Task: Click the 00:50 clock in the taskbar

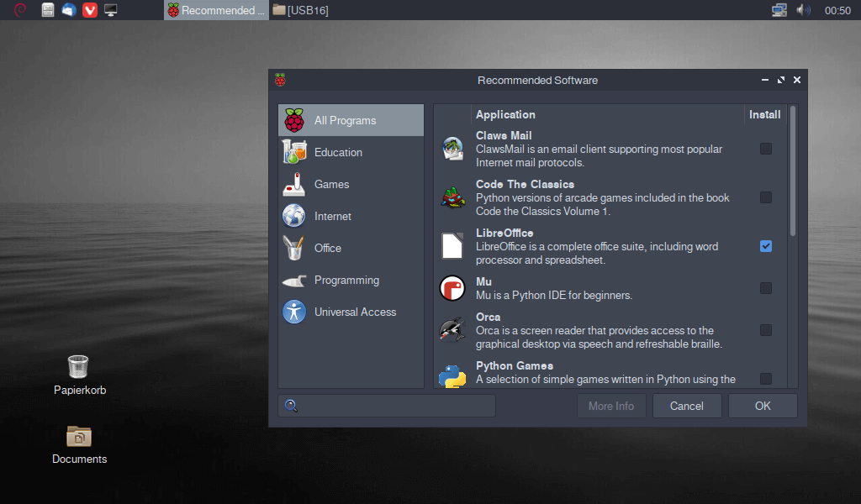Action: [x=837, y=10]
